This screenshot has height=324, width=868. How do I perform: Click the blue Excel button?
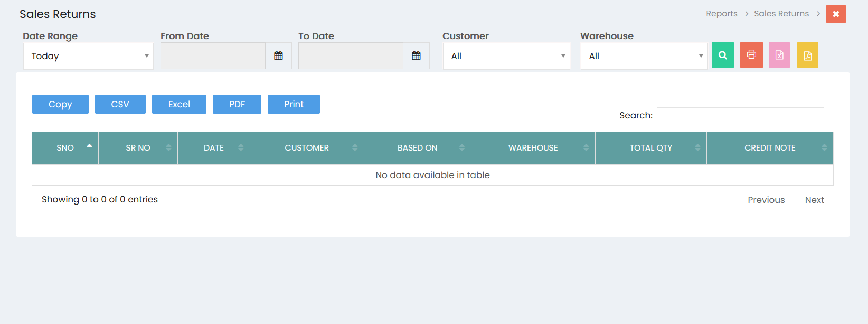pos(179,104)
